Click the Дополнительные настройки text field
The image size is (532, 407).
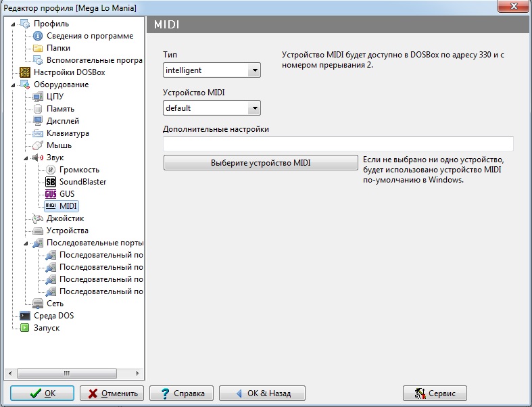[x=338, y=143]
